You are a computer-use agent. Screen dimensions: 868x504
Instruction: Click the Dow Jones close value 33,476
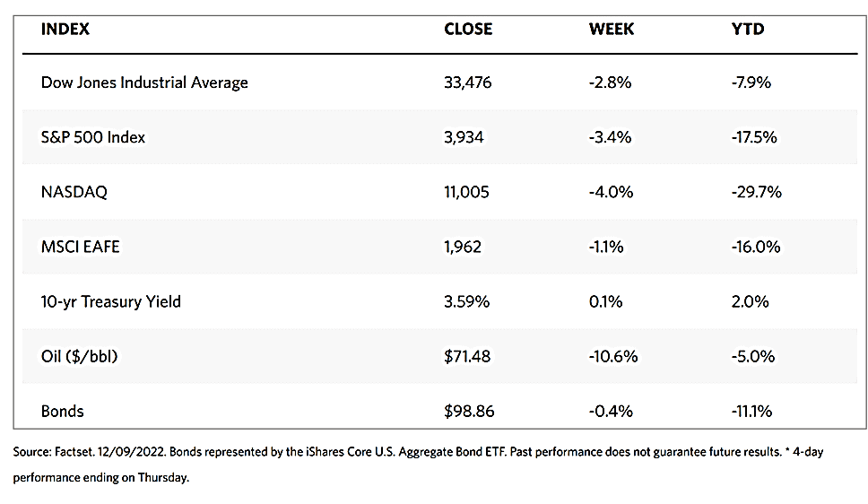coord(468,83)
